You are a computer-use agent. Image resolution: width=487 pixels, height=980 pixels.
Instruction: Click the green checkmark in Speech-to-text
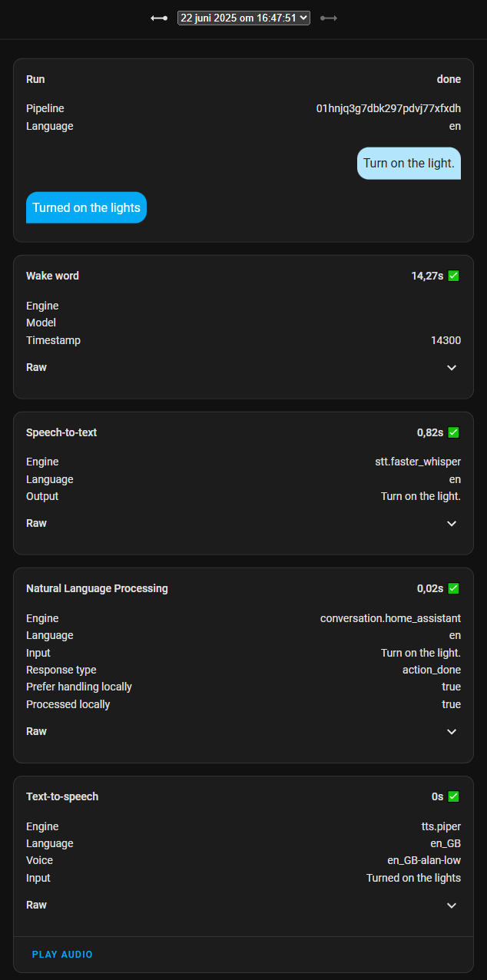coord(453,432)
